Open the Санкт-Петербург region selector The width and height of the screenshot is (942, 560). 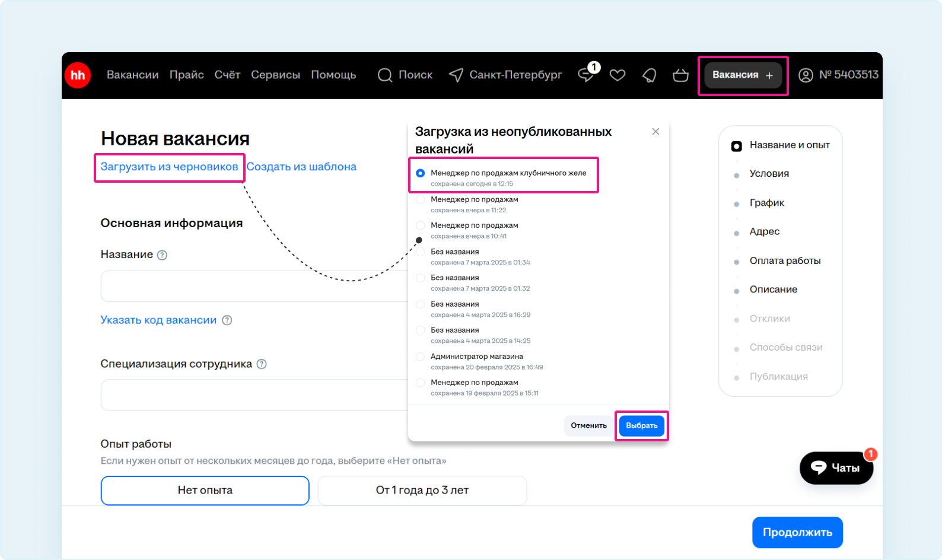click(x=505, y=75)
